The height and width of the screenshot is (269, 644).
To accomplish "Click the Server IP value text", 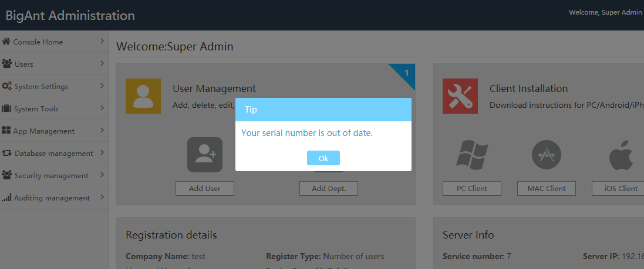I will (x=632, y=257).
